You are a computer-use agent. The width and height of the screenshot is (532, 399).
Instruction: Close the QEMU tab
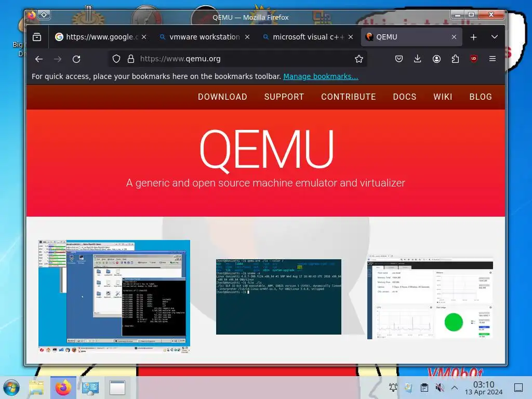[x=454, y=37]
